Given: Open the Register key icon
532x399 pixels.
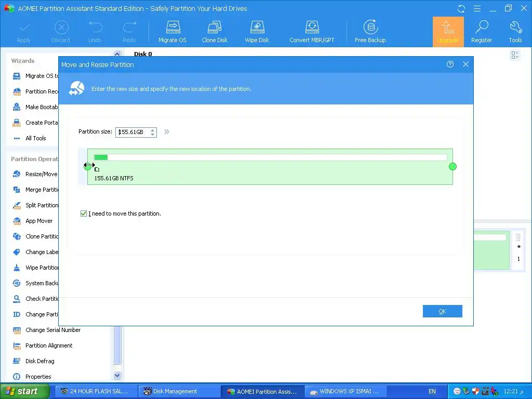Looking at the screenshot, I should [481, 32].
